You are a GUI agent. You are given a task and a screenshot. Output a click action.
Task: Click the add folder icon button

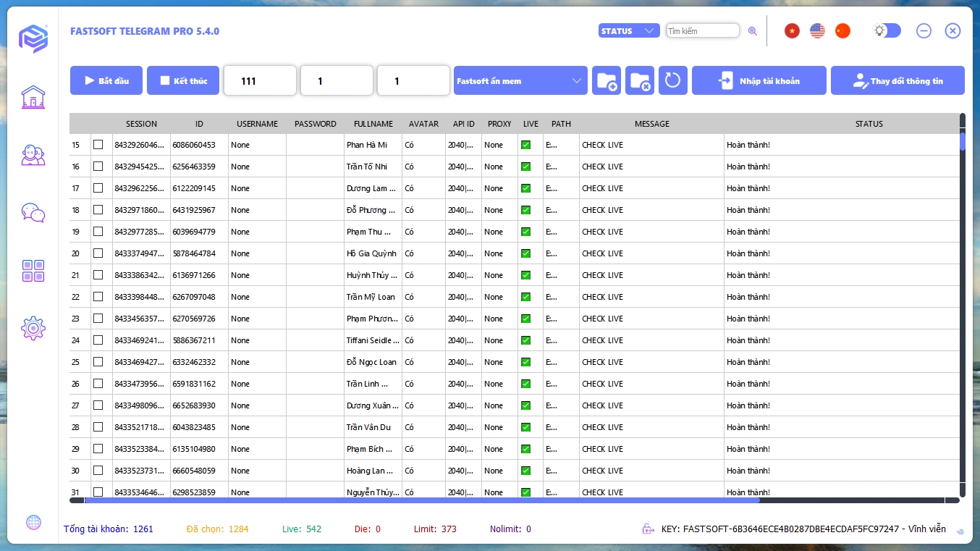(607, 80)
